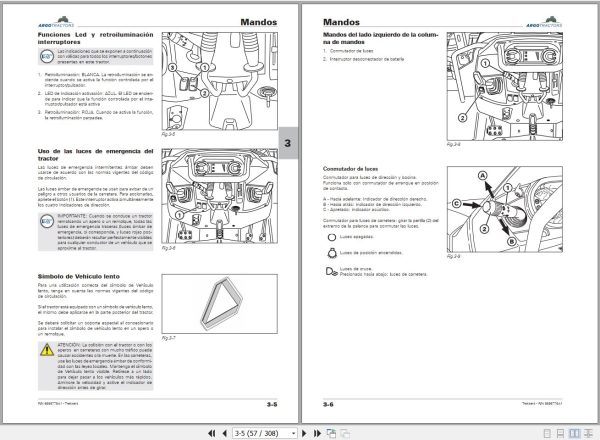This screenshot has height=440, width=600.
Task: Click the heading 'Mandos del lado izquierdo de la columna de mandos'
Action: (380, 38)
